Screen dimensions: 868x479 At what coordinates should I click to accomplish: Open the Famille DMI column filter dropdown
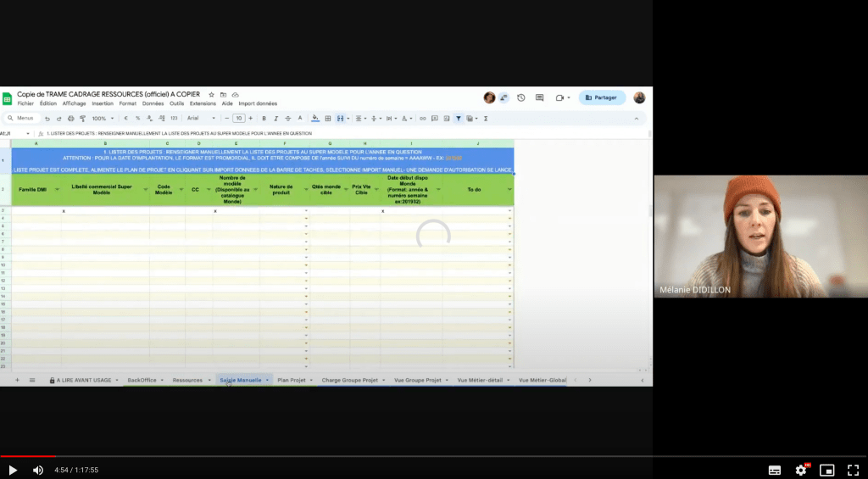(57, 189)
